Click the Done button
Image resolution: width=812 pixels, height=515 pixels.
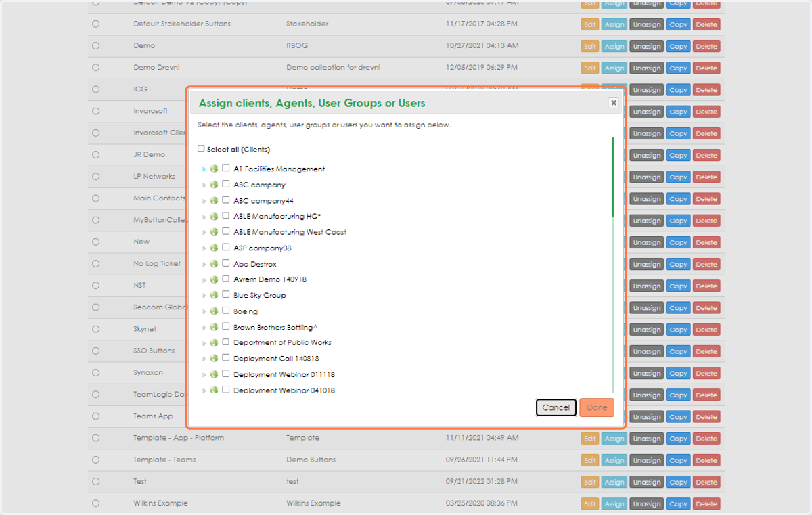(x=597, y=407)
